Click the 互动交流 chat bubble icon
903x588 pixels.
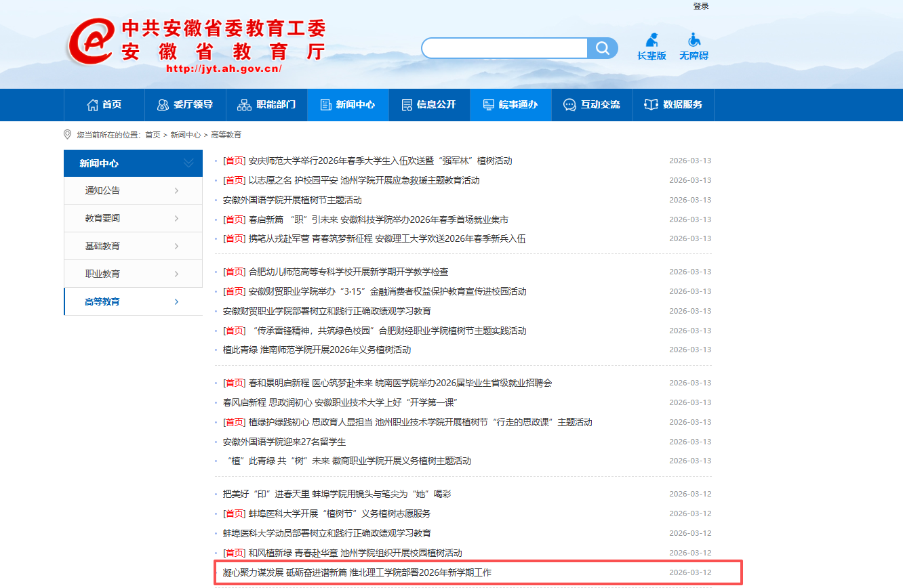(569, 105)
